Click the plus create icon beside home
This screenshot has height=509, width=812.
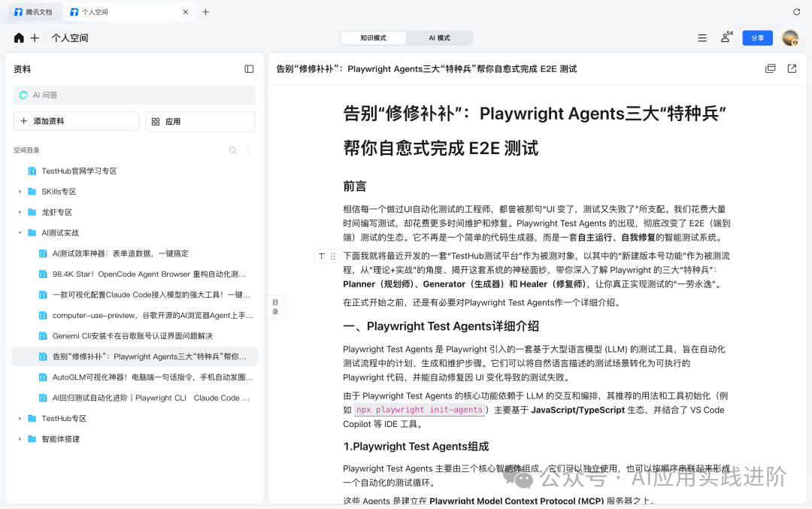pyautogui.click(x=35, y=38)
